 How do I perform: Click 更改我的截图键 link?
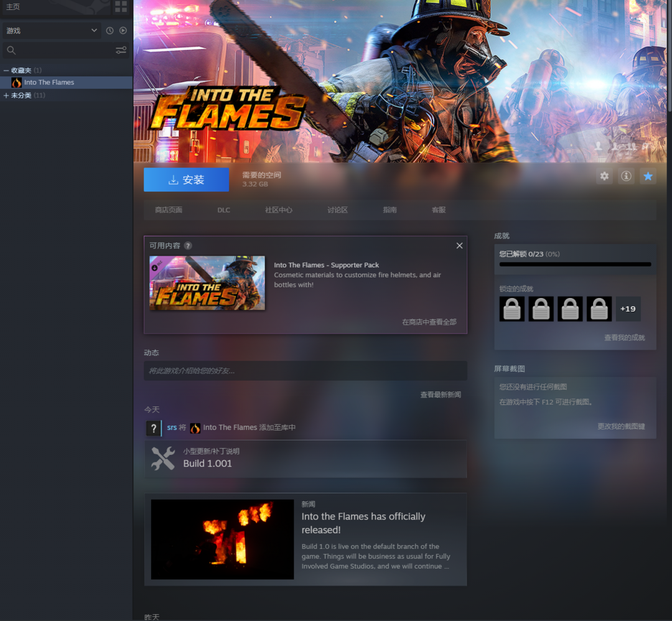tap(621, 426)
